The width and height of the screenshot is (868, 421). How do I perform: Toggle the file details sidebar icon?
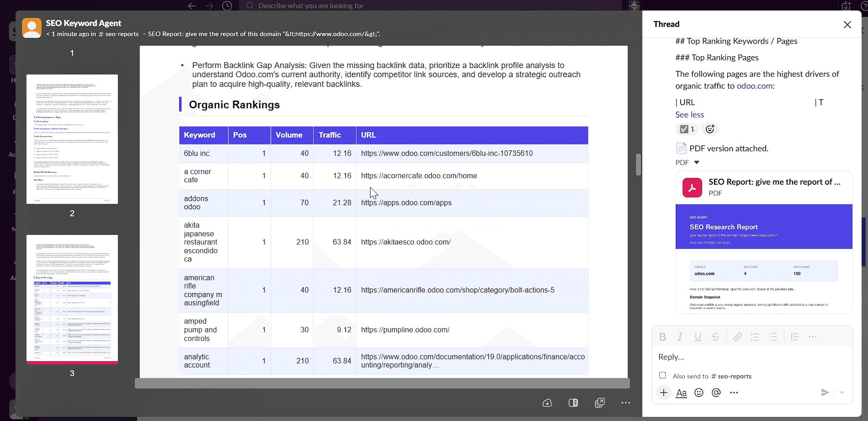coord(573,403)
